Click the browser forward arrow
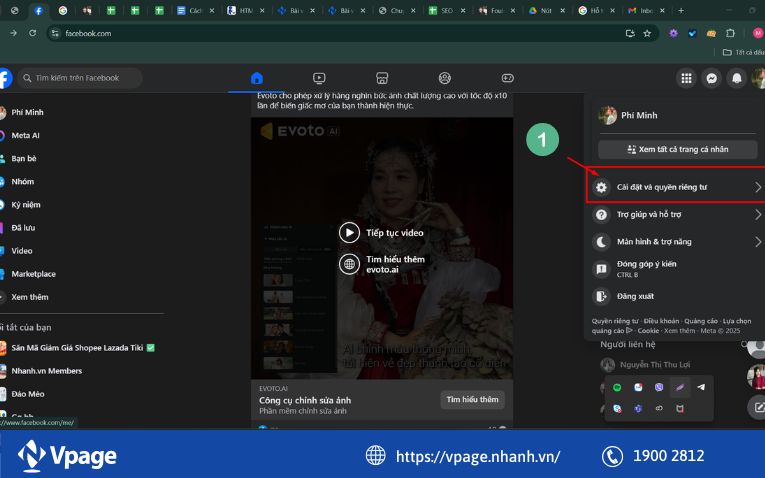 click(14, 33)
